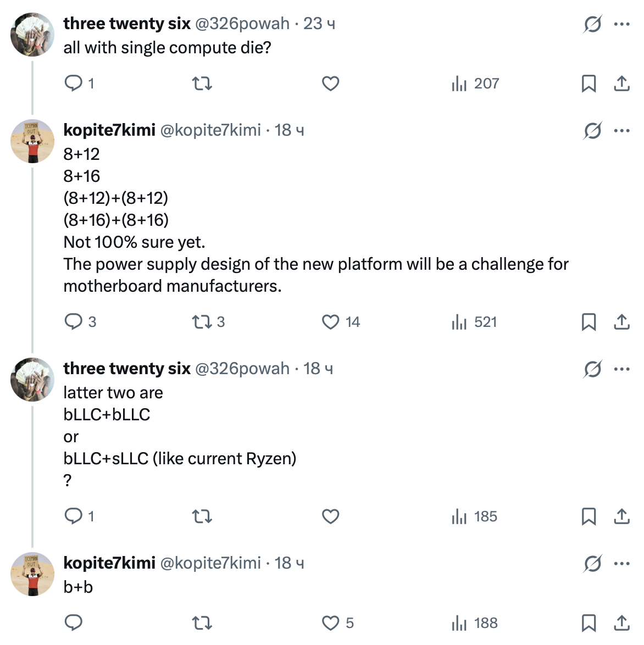Open @kopite7kimi's profile link
Viewport: 644px width, 645px height.
[210, 130]
